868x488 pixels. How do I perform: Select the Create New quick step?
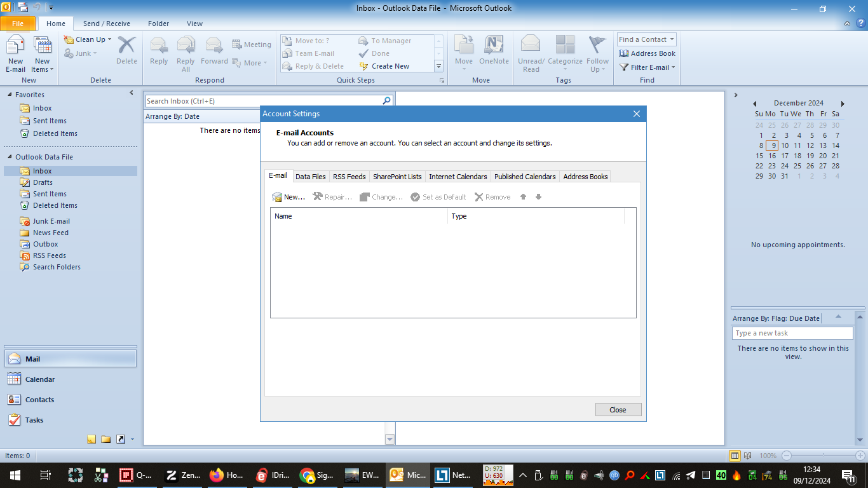384,66
